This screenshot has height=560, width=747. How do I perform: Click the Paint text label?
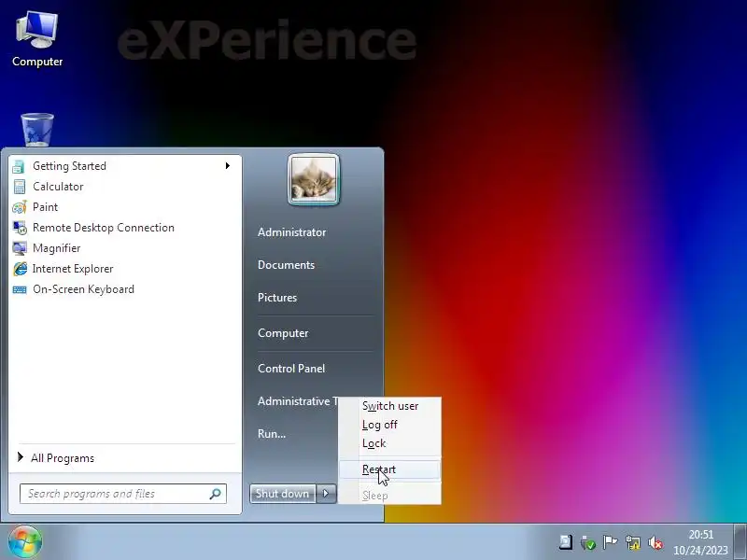pos(45,207)
